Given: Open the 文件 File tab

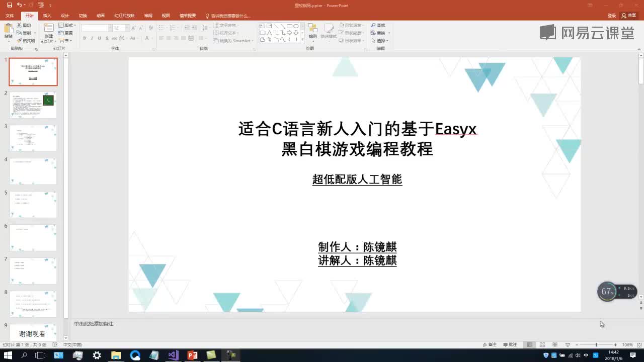Looking at the screenshot, I should point(10,16).
